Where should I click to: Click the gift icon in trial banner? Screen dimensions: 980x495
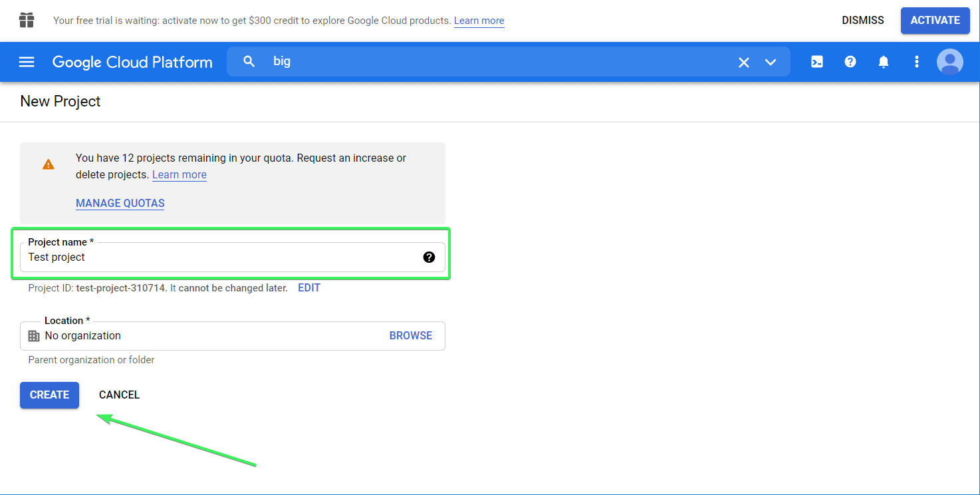[27, 20]
